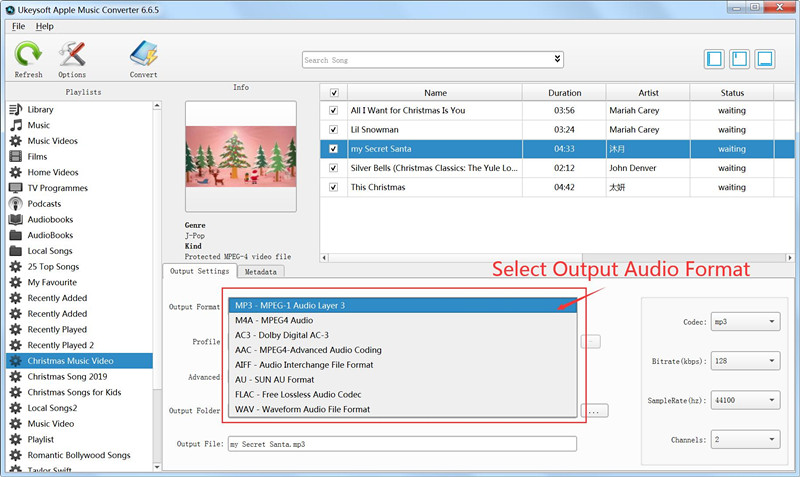Viewport: 800px width, 477px height.
Task: Start conversion with the Convert icon
Action: coord(143,54)
